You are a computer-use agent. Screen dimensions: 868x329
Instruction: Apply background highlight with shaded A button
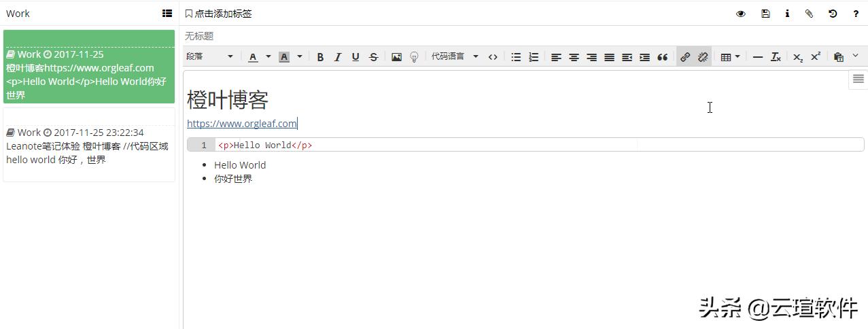(x=284, y=57)
